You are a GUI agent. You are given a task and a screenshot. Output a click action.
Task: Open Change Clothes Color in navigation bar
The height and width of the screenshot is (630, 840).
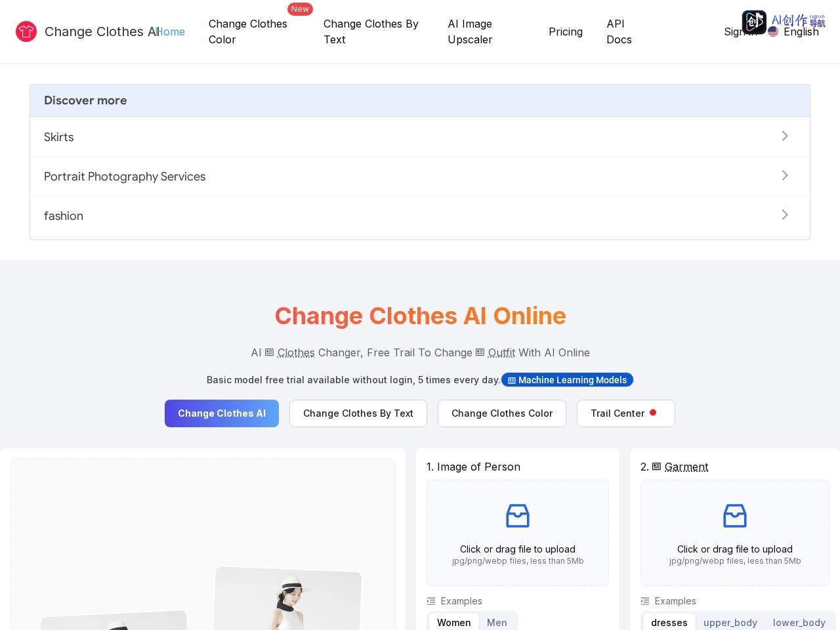click(248, 31)
